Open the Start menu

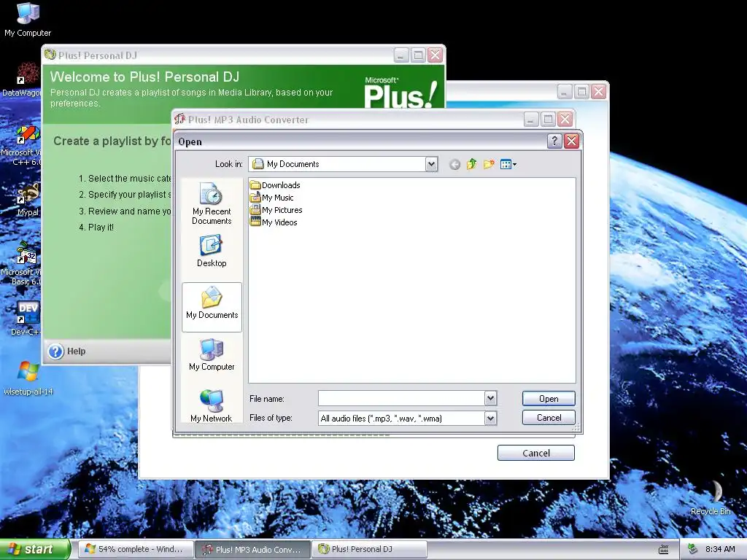click(34, 549)
